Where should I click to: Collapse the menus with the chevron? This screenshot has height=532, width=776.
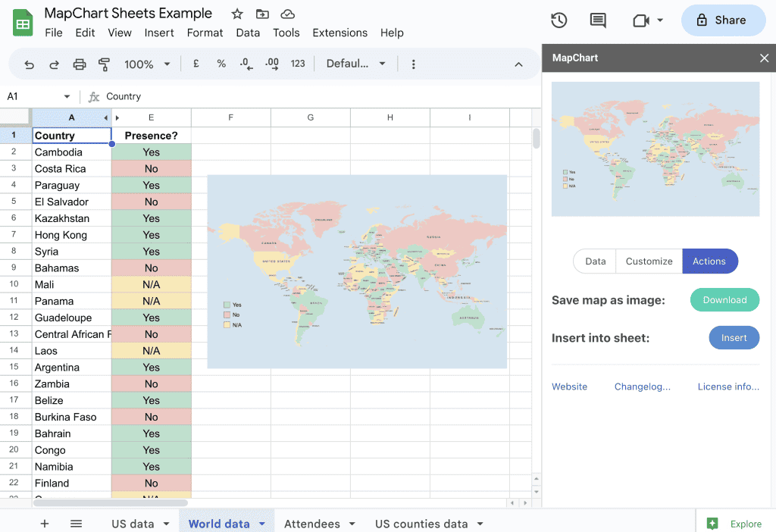pos(518,64)
